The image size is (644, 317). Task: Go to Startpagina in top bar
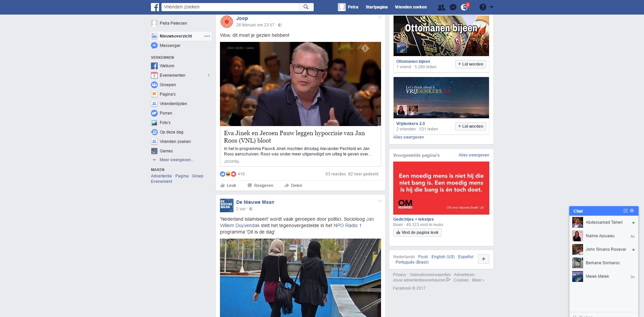pos(377,7)
